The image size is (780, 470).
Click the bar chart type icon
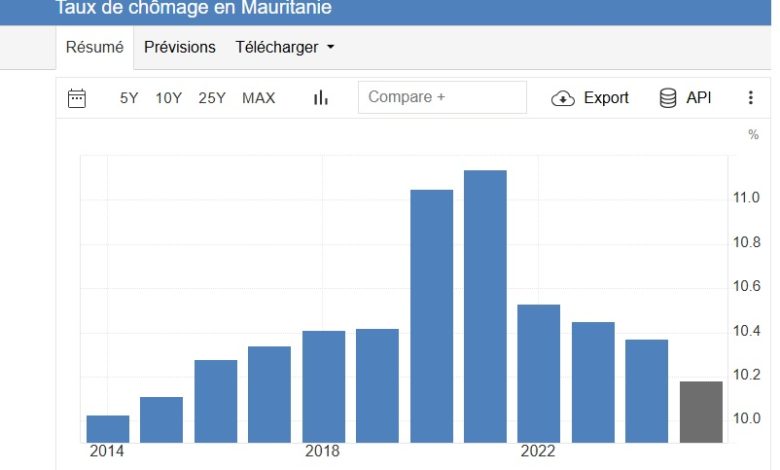(x=321, y=98)
